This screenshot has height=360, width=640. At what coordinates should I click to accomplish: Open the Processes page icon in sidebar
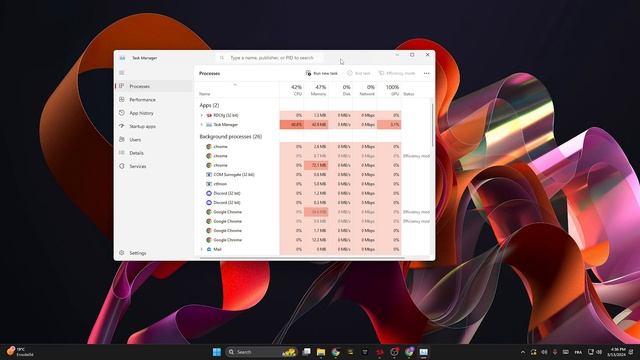point(122,86)
